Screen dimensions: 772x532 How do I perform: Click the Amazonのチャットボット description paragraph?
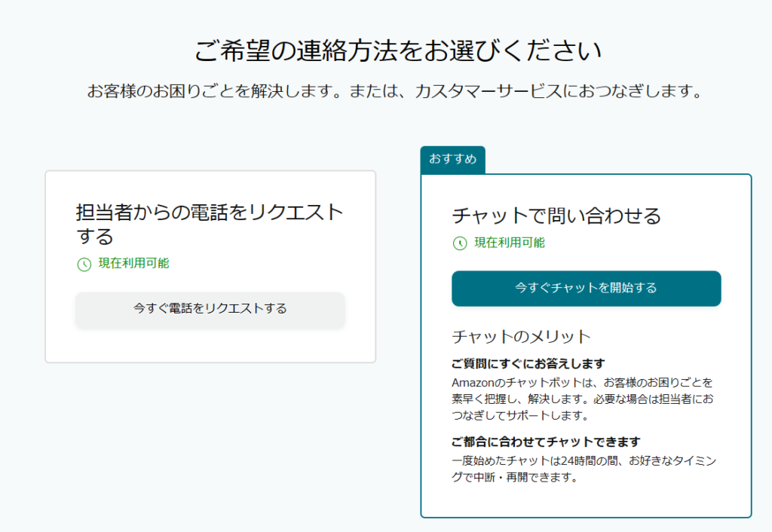[x=582, y=399]
